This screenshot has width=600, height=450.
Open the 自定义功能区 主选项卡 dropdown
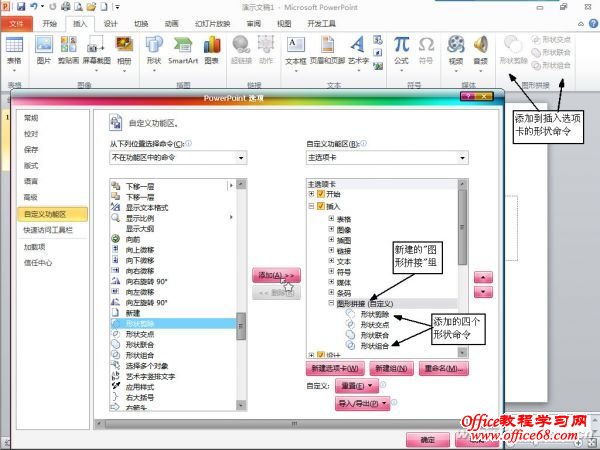(386, 157)
